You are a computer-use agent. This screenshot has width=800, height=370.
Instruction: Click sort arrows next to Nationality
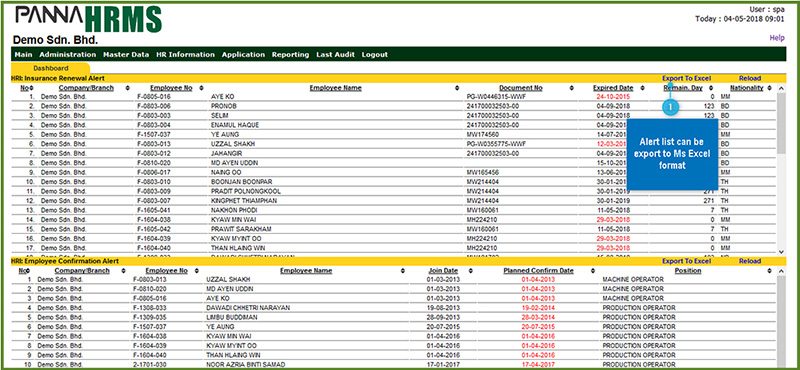point(769,88)
